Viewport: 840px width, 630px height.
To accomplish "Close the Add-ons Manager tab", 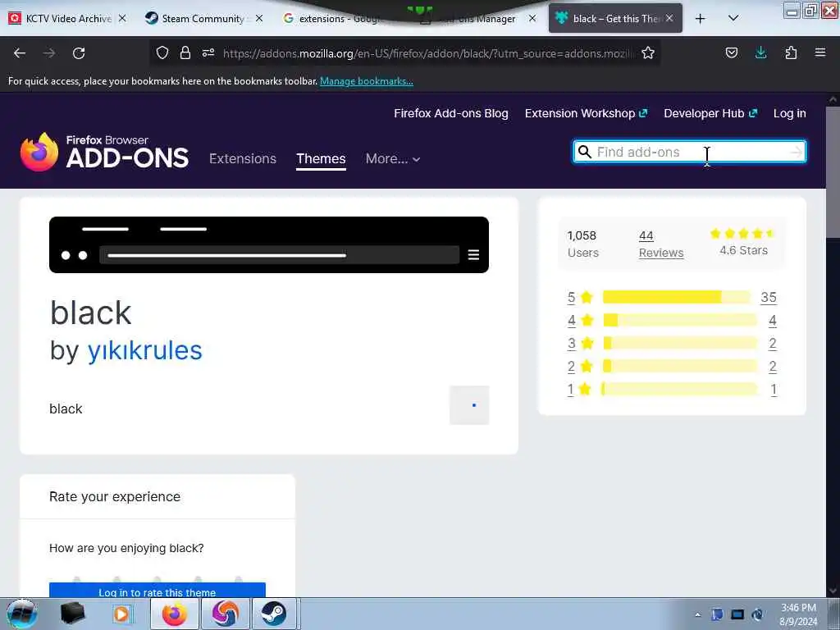I will click(x=532, y=18).
